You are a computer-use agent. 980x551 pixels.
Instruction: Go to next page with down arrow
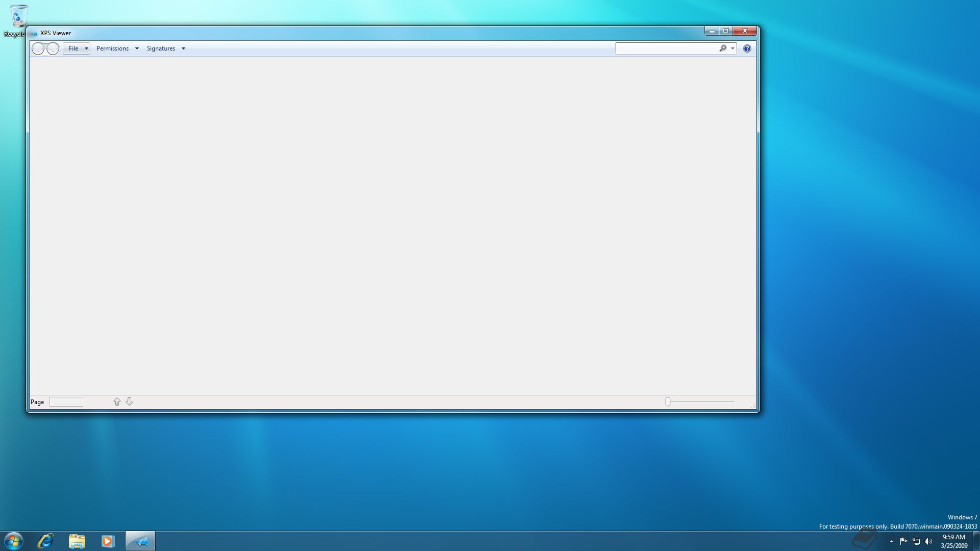130,402
